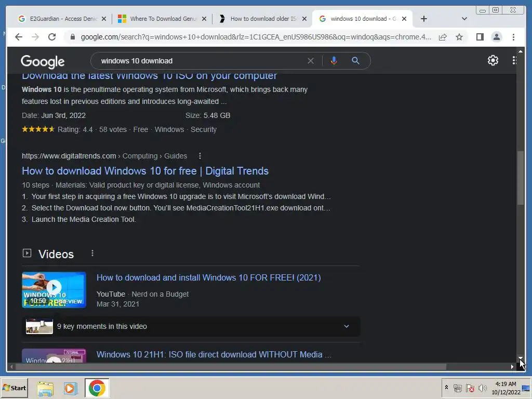This screenshot has height=399, width=532.
Task: Open Download the latest Windows 10 ISO link
Action: click(149, 76)
